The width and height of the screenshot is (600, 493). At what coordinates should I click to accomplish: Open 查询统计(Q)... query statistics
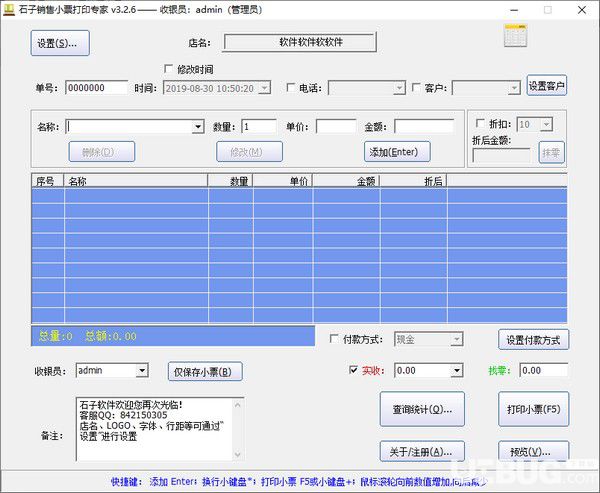tap(422, 409)
